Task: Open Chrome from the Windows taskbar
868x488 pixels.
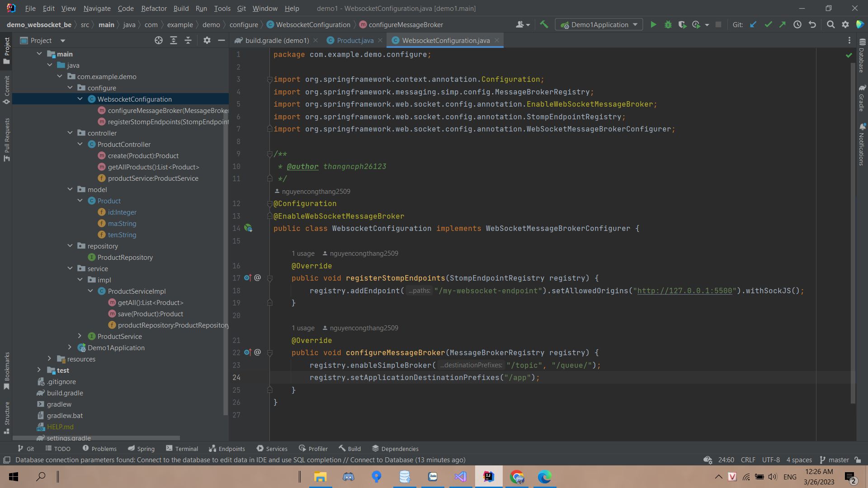Action: [x=517, y=477]
